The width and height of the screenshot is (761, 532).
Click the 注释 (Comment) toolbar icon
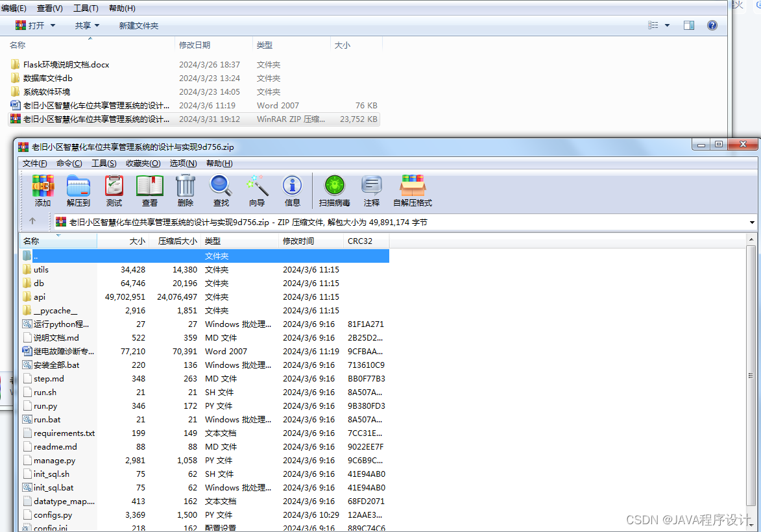pos(372,190)
